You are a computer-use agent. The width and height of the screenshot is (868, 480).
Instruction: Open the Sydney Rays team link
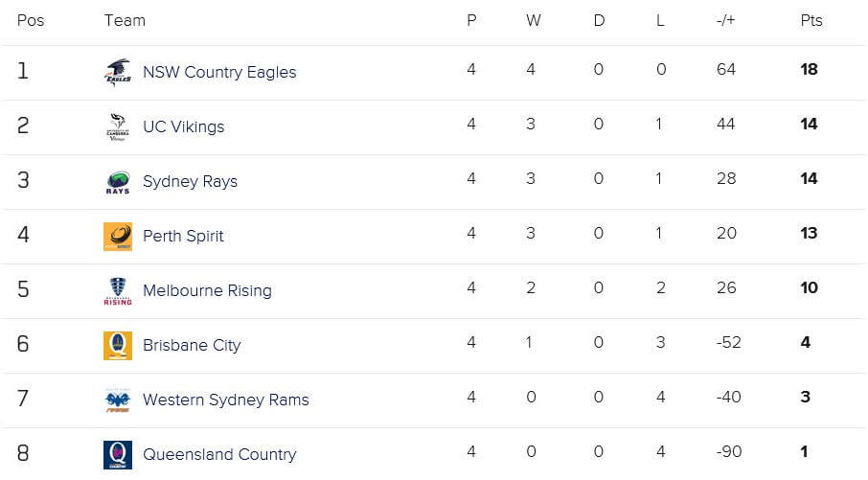tap(191, 182)
